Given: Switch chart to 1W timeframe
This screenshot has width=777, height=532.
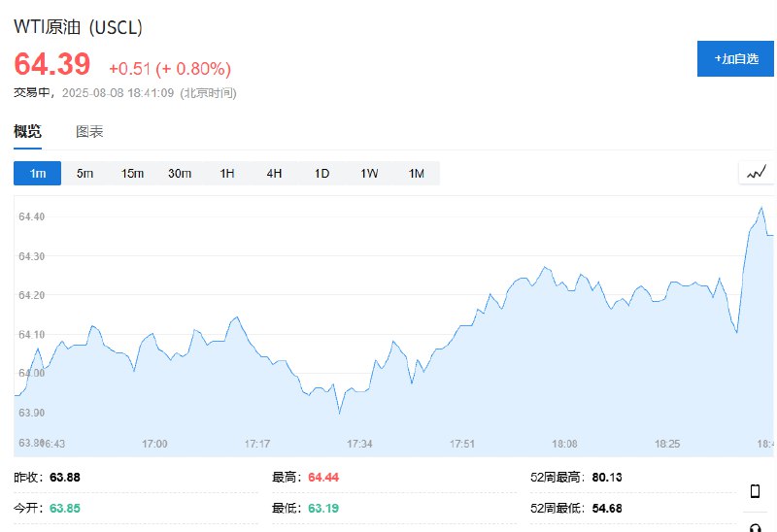Looking at the screenshot, I should click(x=369, y=174).
